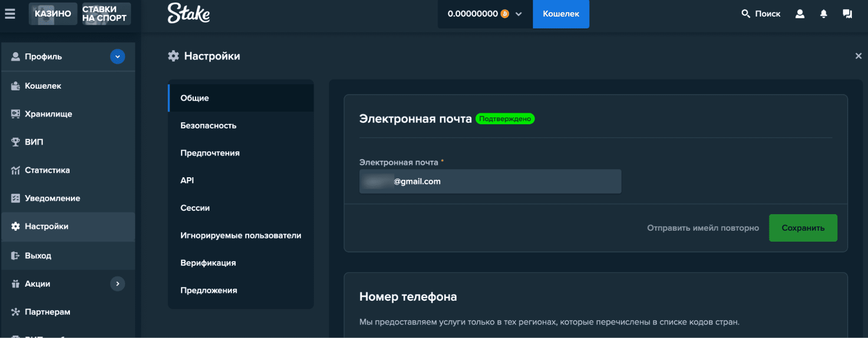
Task: Click the Партнерам affiliate icon
Action: [16, 312]
